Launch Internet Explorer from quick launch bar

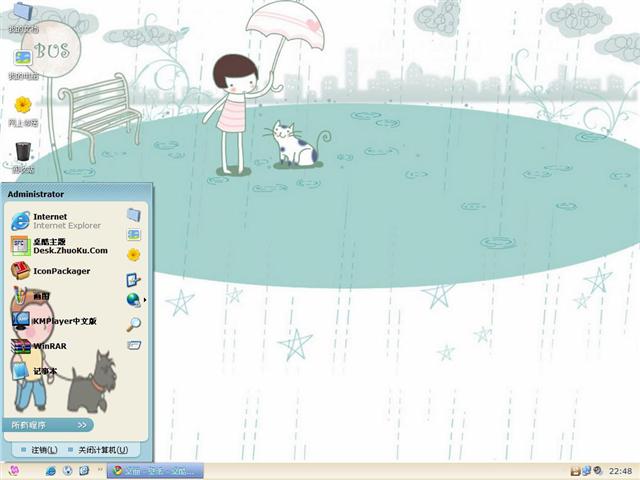[51, 471]
